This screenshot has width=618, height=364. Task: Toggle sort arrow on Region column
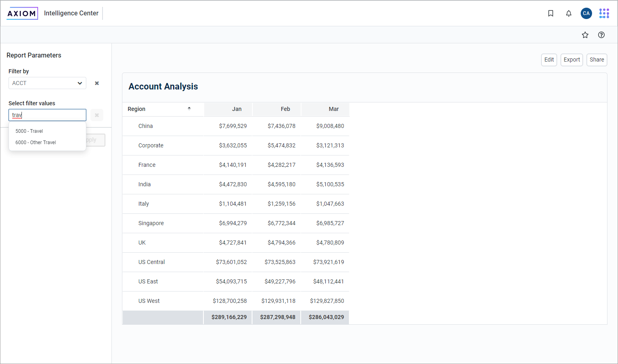point(189,109)
